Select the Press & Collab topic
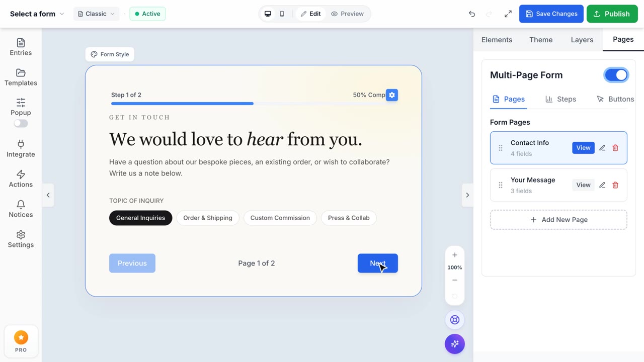 [x=349, y=218]
